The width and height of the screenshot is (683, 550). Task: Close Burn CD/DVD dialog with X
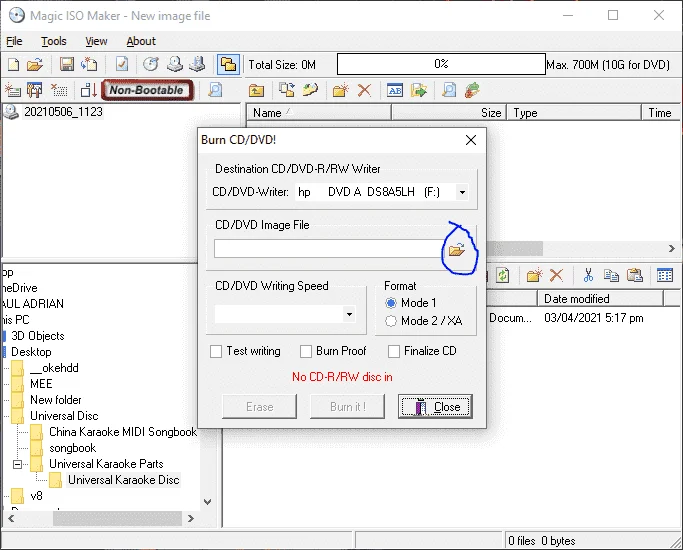click(471, 140)
